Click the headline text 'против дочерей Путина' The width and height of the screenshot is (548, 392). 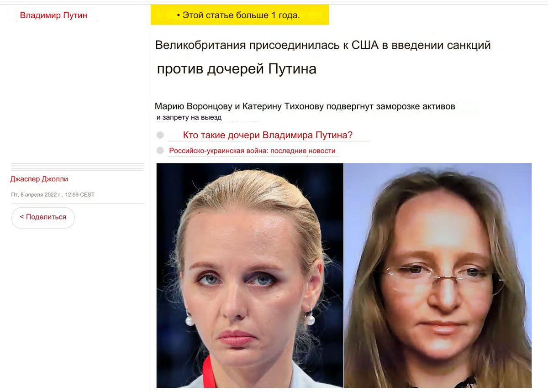[237, 69]
